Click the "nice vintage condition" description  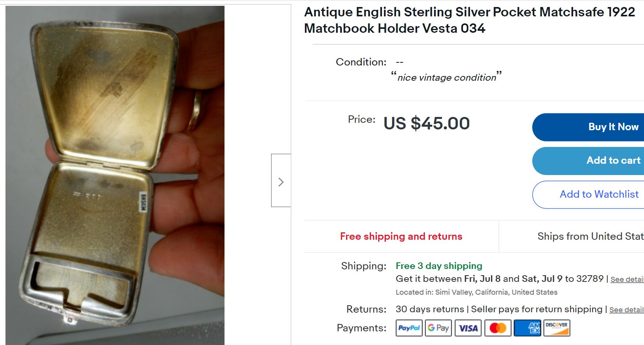447,78
